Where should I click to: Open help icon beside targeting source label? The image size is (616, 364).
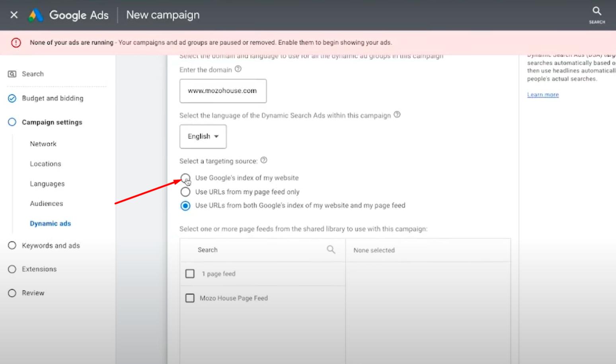tap(264, 160)
